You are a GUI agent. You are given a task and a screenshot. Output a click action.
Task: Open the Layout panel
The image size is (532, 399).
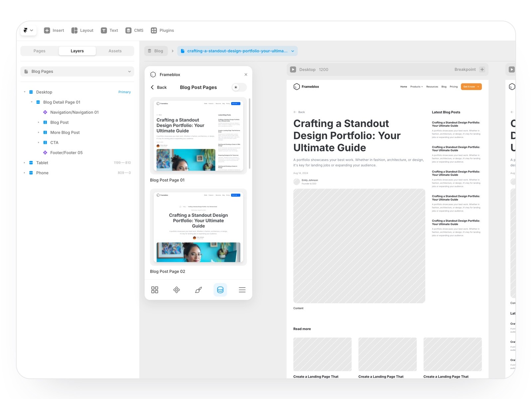tap(82, 30)
